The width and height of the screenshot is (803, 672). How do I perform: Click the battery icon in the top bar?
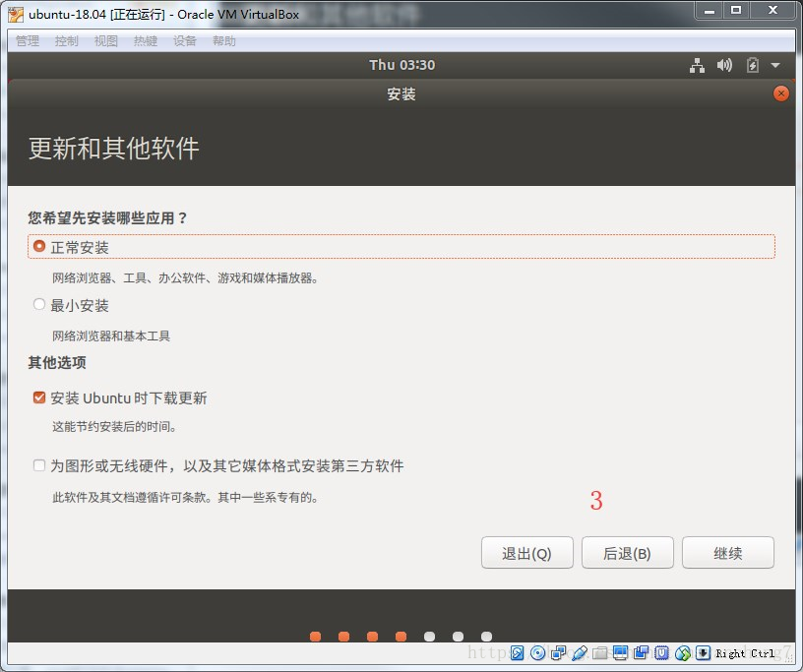click(751, 65)
